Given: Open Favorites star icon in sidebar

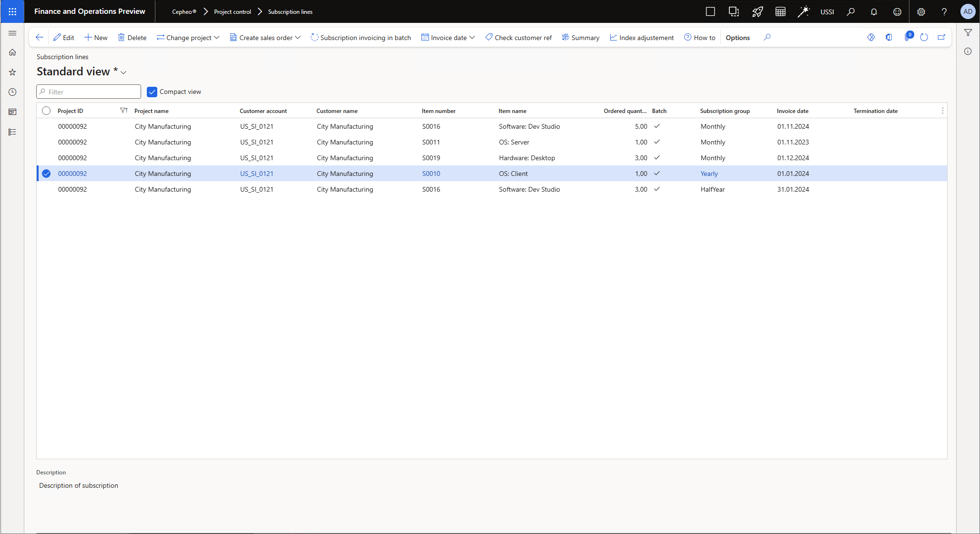Looking at the screenshot, I should tap(12, 72).
